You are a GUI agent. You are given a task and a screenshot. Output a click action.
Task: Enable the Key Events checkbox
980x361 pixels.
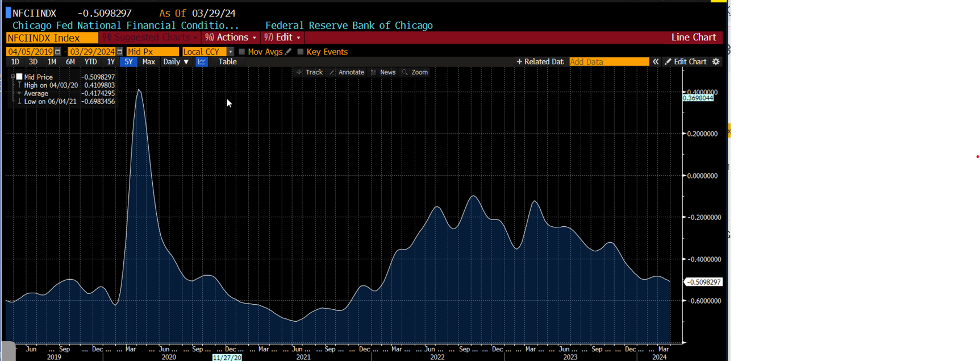(x=301, y=52)
